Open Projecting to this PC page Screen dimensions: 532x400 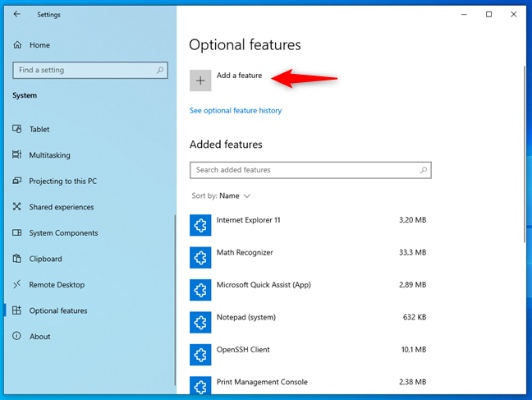(x=62, y=182)
